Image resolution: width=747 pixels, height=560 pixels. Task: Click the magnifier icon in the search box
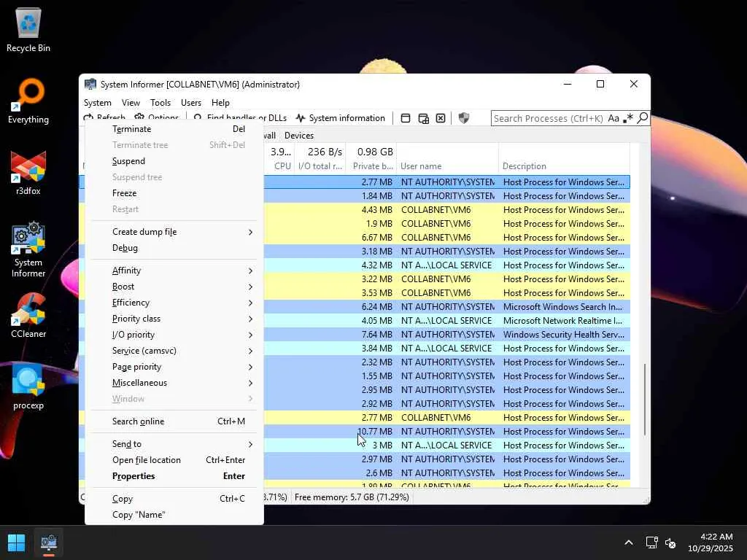(642, 117)
